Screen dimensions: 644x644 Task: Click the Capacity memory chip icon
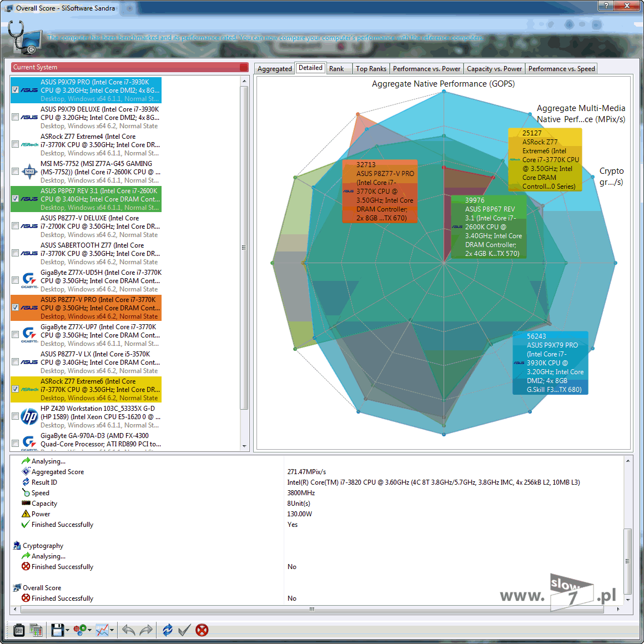tap(26, 503)
